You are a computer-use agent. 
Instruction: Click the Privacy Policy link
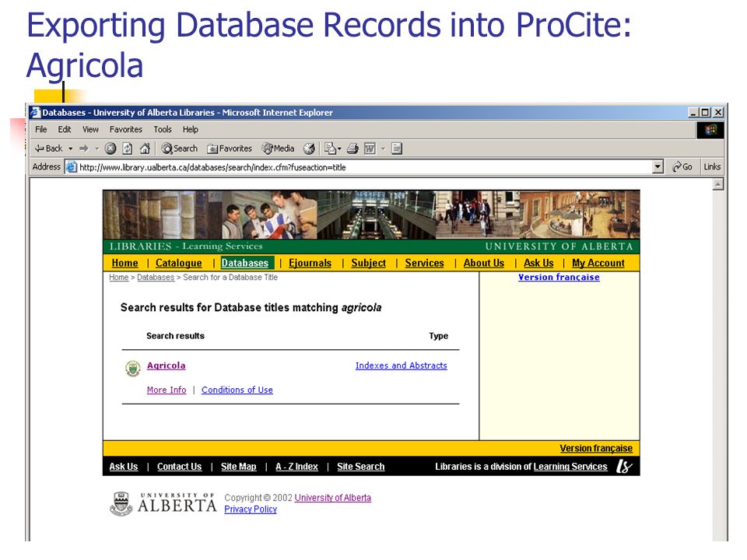point(251,509)
